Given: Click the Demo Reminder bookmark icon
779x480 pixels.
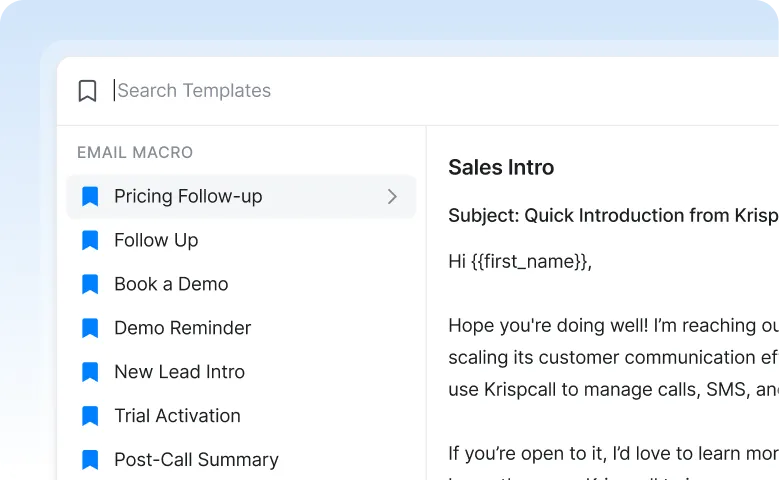Looking at the screenshot, I should pos(90,329).
